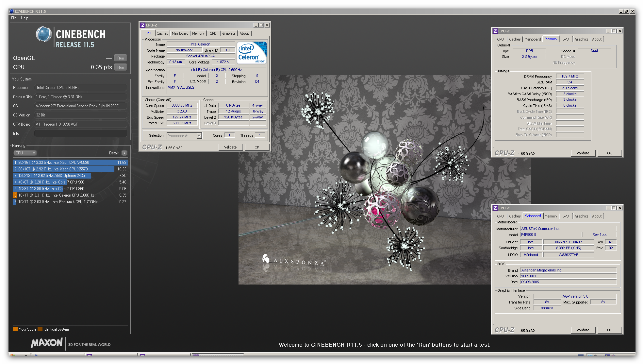Screen dimensions: 644x364
Task: Click the CAS# Latency value 2.0 clocks
Action: click(570, 88)
